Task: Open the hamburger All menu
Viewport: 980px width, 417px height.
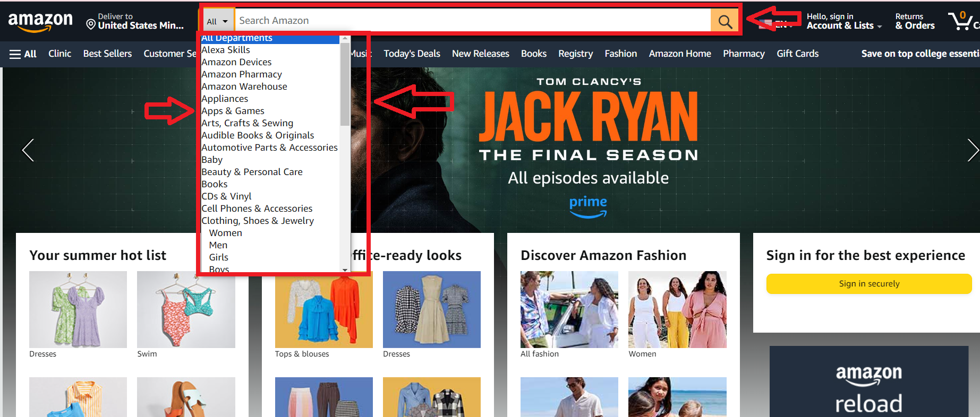Action: (23, 54)
